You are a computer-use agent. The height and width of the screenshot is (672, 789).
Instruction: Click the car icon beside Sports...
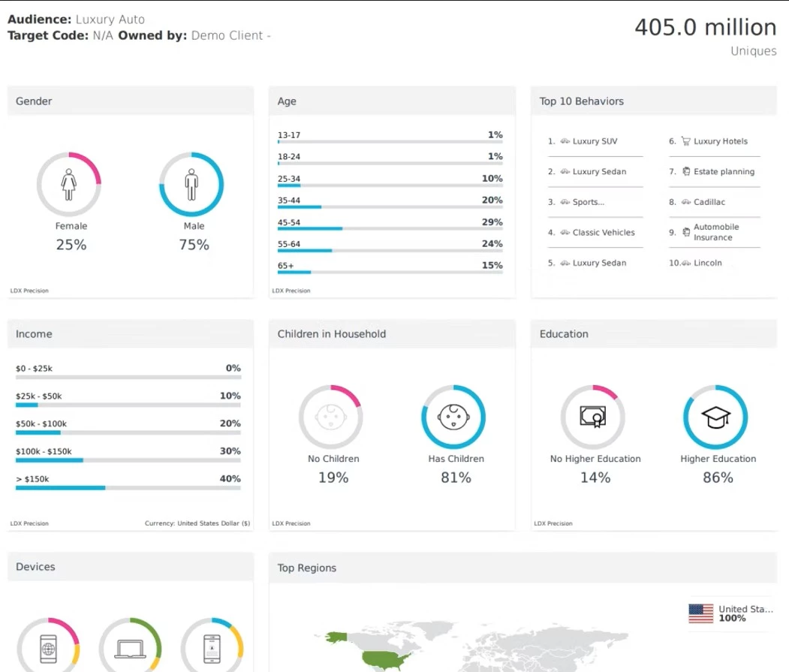click(565, 202)
